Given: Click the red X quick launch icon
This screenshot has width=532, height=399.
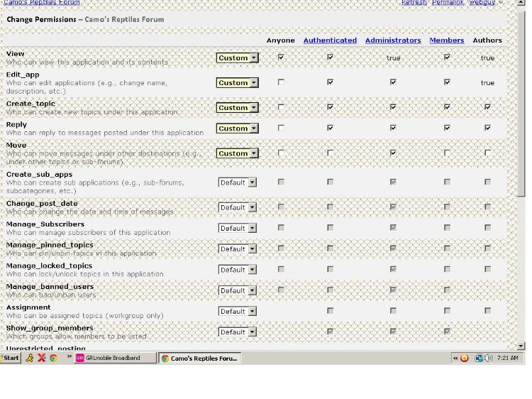Looking at the screenshot, I should pos(41,358).
